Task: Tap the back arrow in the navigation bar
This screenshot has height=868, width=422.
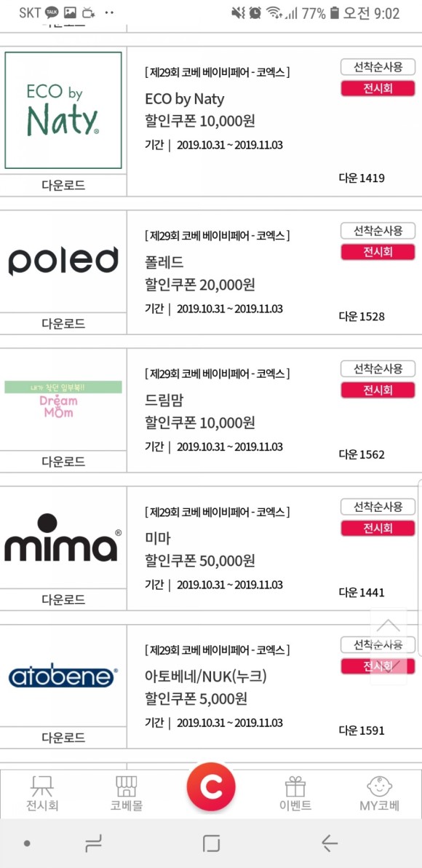Action: [x=327, y=843]
